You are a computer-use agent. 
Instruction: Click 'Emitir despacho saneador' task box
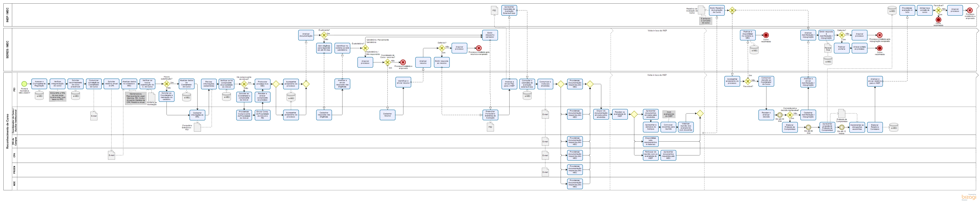[x=490, y=35]
